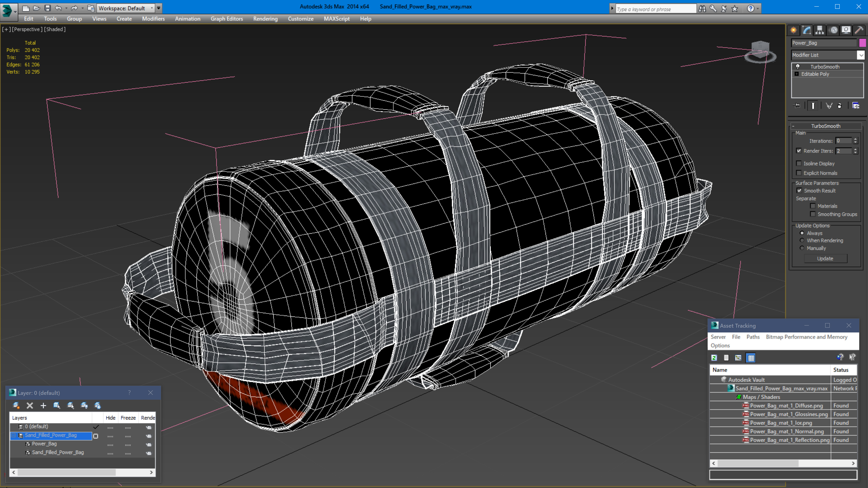Click Create New Layer icon in Layer window
Screen dimensions: 868x488
(16, 405)
